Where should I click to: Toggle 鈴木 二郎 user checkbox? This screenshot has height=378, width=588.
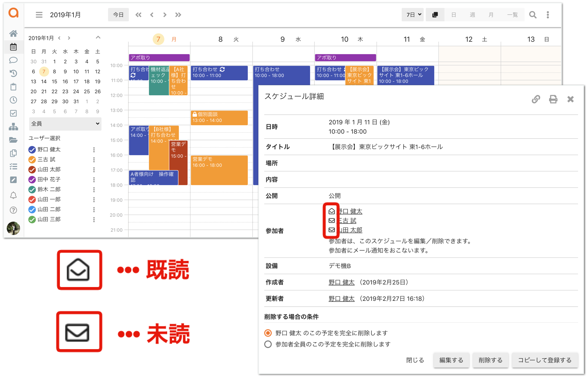click(x=32, y=189)
